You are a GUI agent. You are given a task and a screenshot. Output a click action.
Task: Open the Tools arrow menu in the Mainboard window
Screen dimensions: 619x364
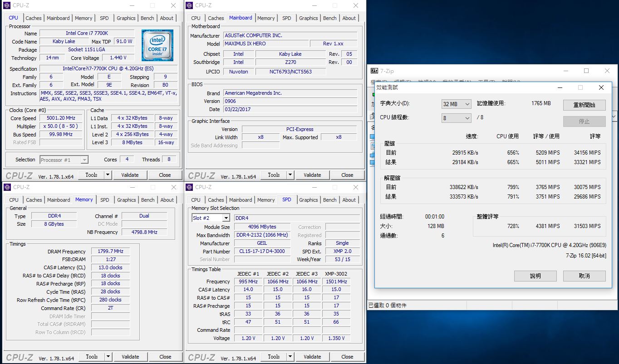[290, 175]
